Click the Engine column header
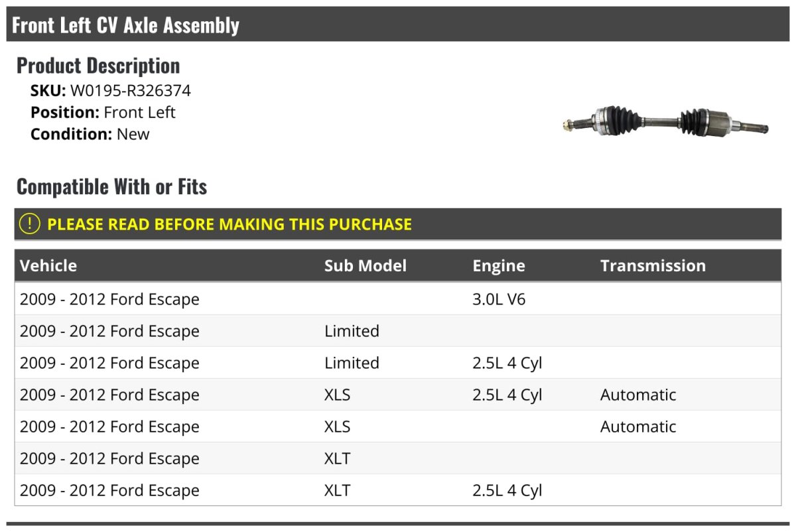Viewport: 796px width, 532px height. (498, 266)
